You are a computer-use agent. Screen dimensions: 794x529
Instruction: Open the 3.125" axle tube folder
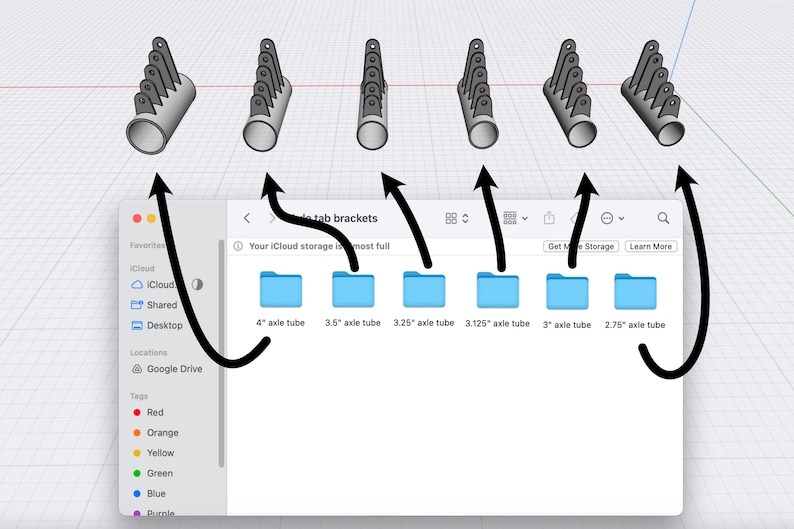point(497,290)
